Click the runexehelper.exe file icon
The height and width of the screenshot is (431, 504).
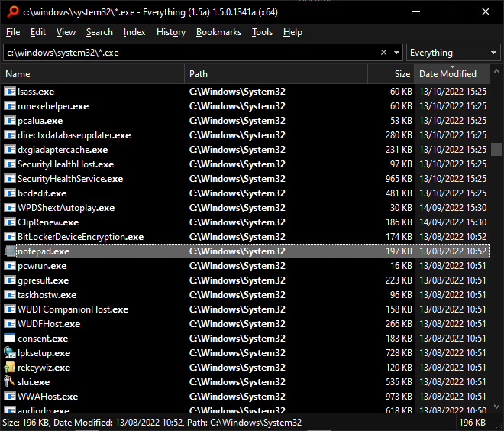tap(10, 106)
